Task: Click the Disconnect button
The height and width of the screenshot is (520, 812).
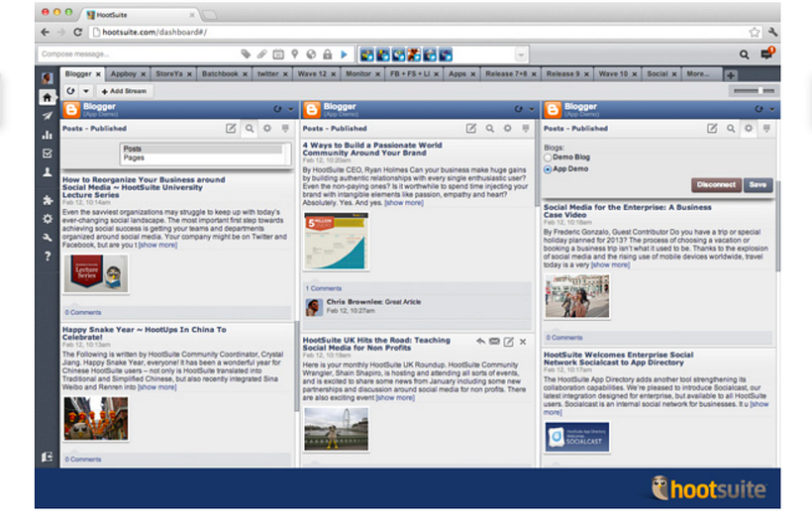Action: pyautogui.click(x=716, y=185)
